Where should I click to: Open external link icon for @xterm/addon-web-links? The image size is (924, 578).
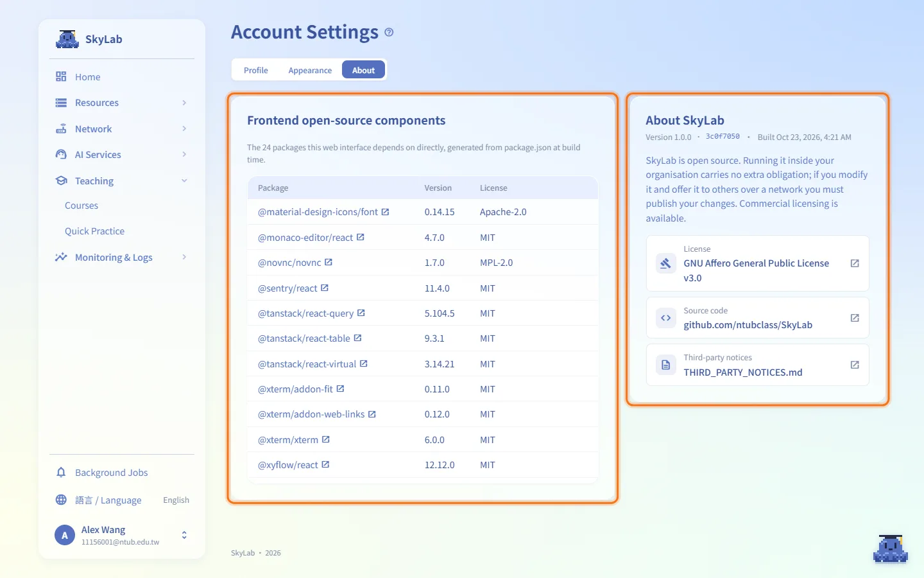[372, 414]
